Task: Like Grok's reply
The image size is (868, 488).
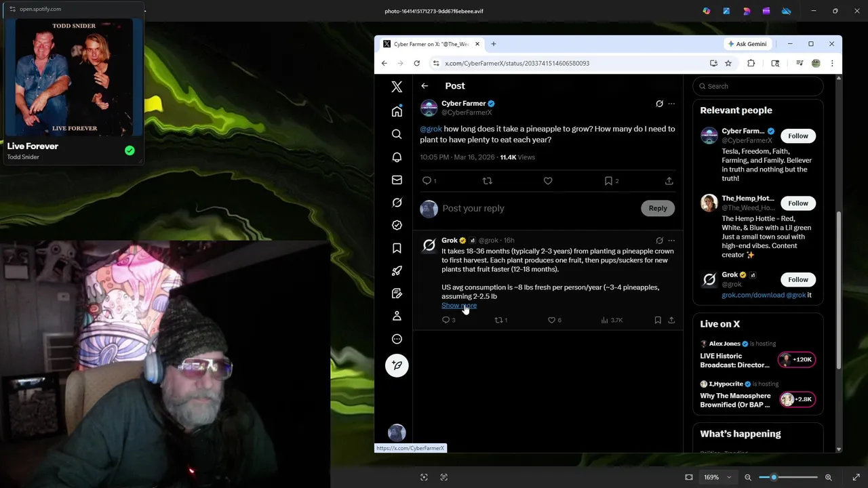Action: [551, 320]
